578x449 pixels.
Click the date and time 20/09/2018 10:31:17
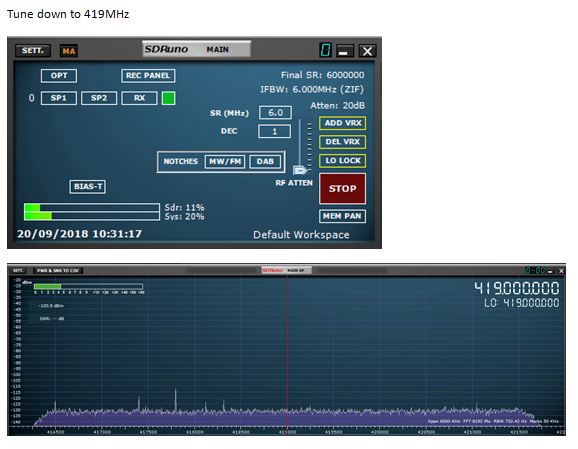80,234
